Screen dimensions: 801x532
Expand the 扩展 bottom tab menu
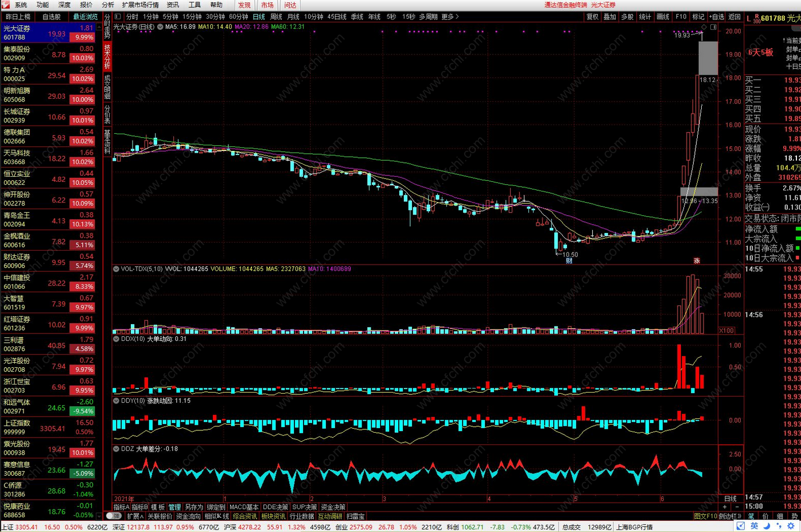click(135, 516)
